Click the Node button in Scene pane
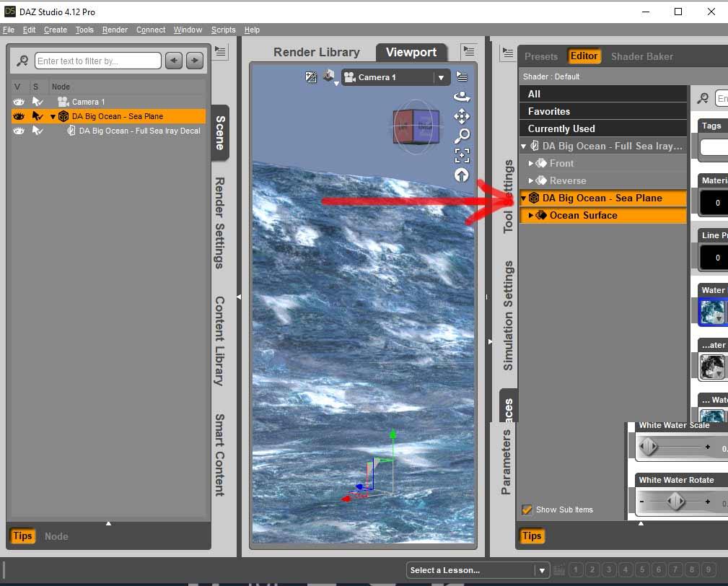This screenshot has height=586, width=728. [56, 536]
